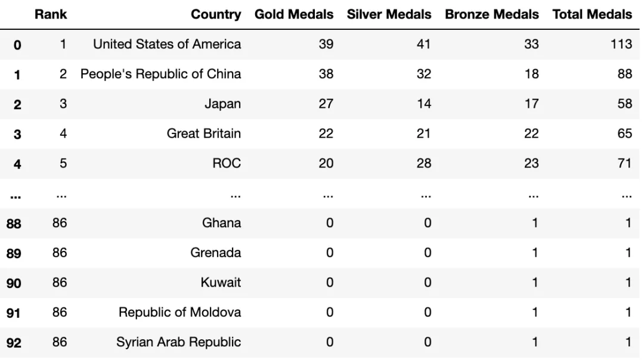This screenshot has height=363, width=644.
Task: Click the Kuwait country cell
Action: click(221, 283)
